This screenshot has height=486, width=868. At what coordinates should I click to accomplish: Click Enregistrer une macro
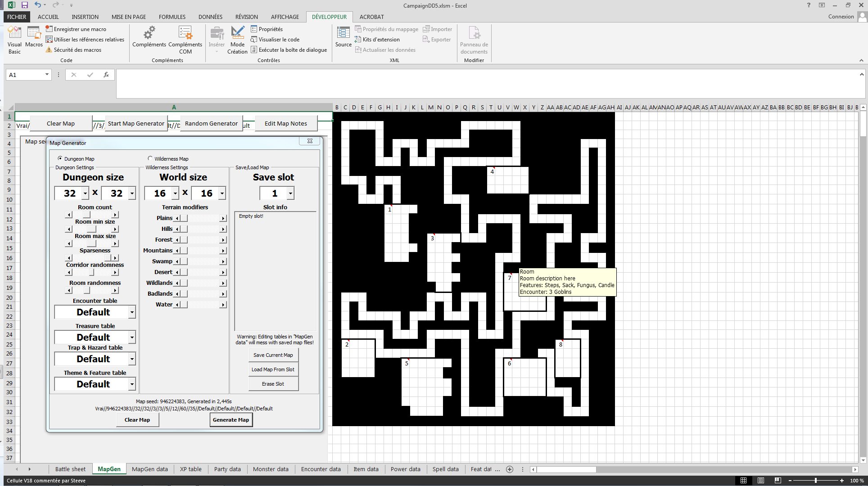point(76,29)
